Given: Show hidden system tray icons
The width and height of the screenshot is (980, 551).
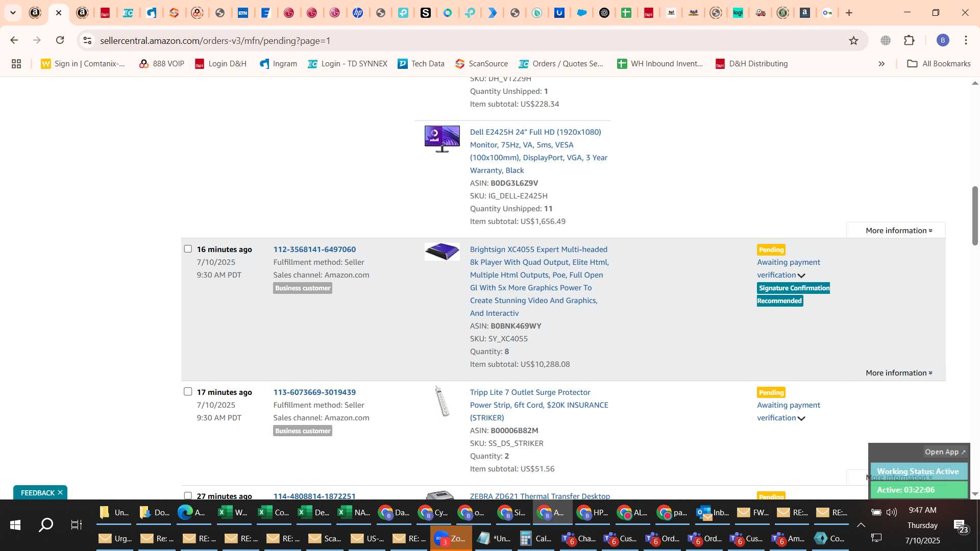Looking at the screenshot, I should [861, 525].
